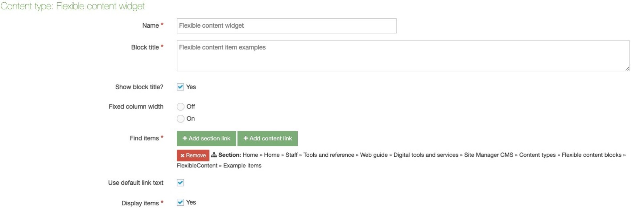Click the Name field label

click(x=151, y=26)
